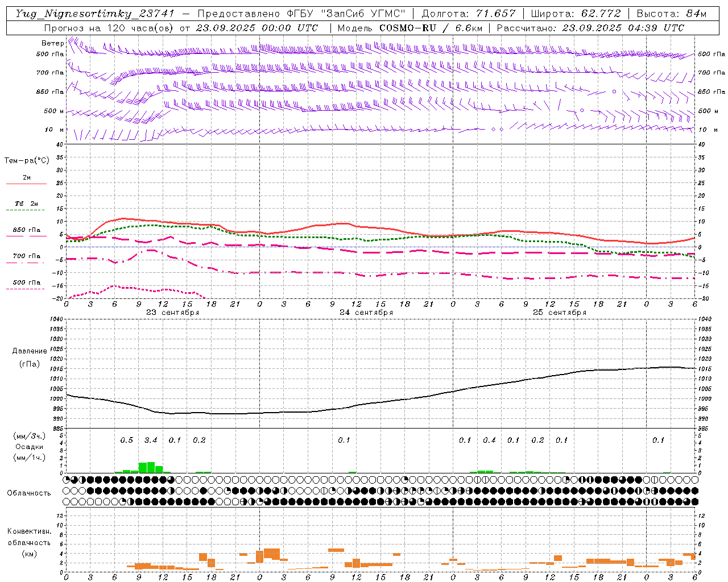This screenshot has width=728, height=582.
Task: Click the 500 м wind level label on left
Action: (x=54, y=111)
